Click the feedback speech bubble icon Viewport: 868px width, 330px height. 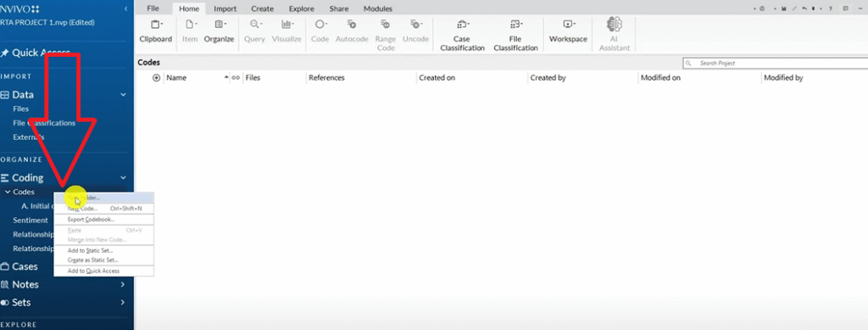[846, 8]
